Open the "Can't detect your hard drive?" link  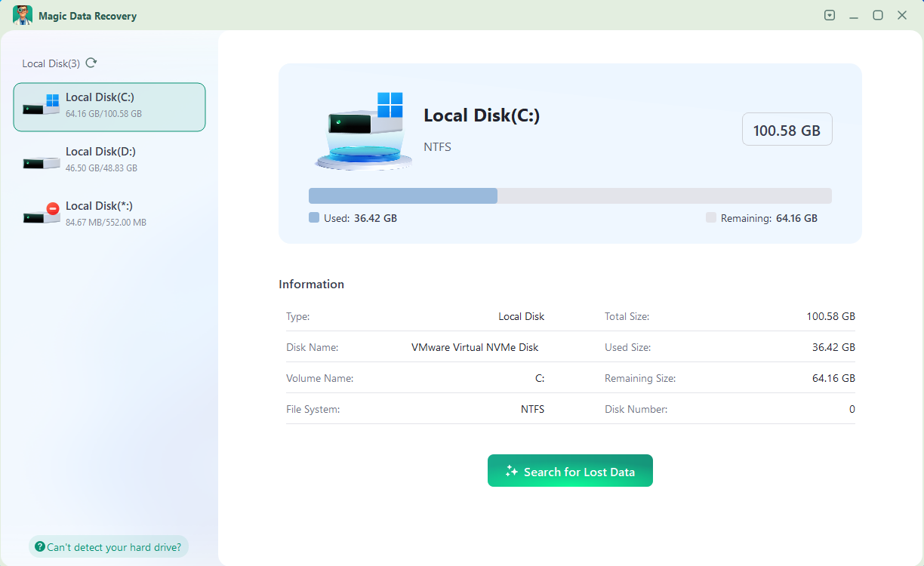click(x=109, y=547)
